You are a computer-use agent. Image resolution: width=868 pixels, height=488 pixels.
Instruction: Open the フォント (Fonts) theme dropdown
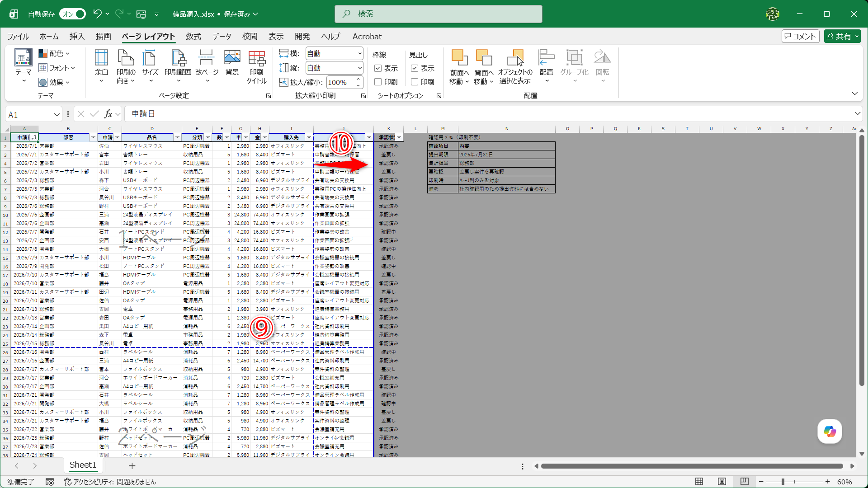[57, 68]
